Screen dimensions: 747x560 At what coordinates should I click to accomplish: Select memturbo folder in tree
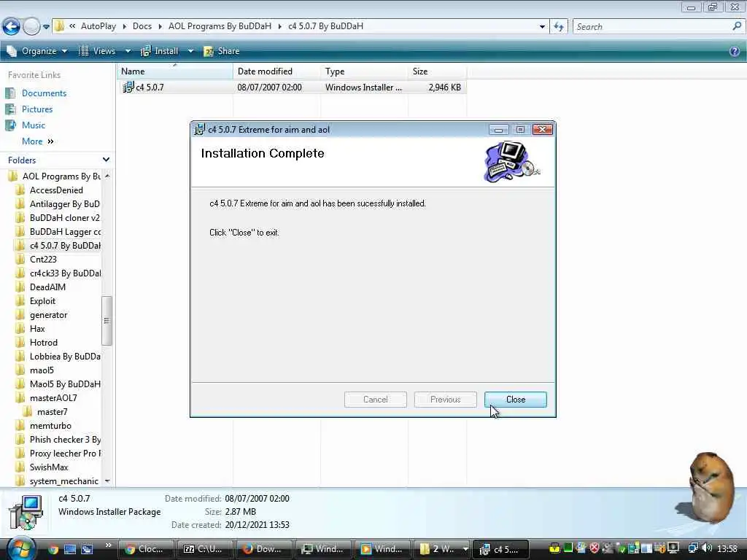click(50, 426)
